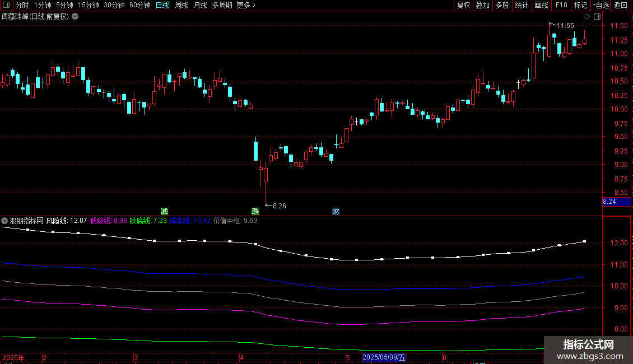633x364 pixels.
Task: Click 低吸线: 8.96 indicator value
Action: point(109,221)
